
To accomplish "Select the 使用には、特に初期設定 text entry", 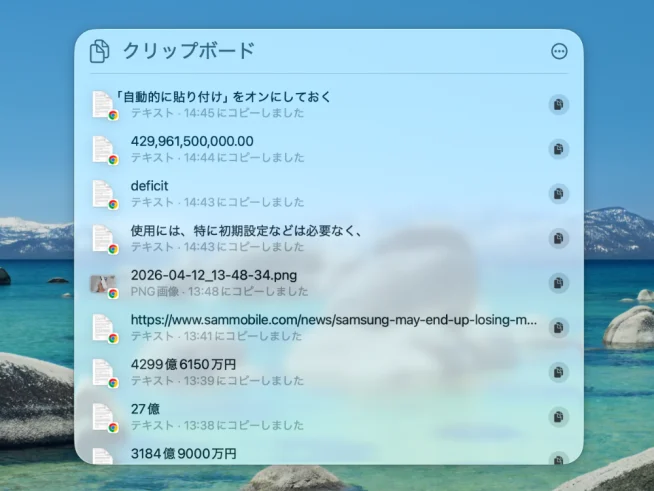I will tap(245, 231).
